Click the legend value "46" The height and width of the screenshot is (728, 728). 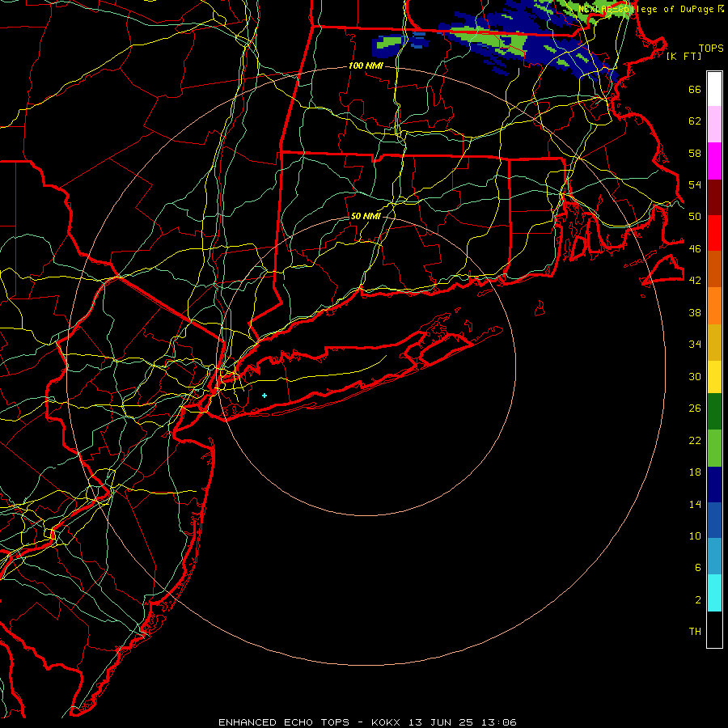[695, 249]
